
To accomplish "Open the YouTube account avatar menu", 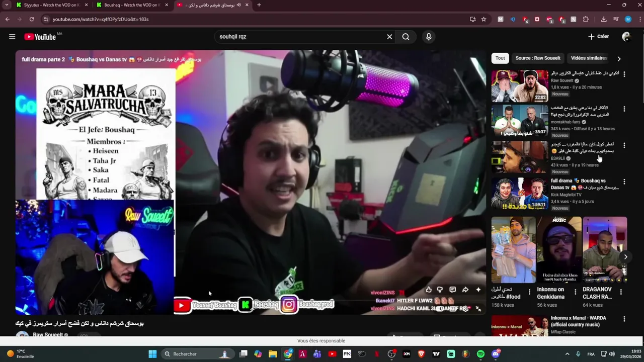I will 626,37.
